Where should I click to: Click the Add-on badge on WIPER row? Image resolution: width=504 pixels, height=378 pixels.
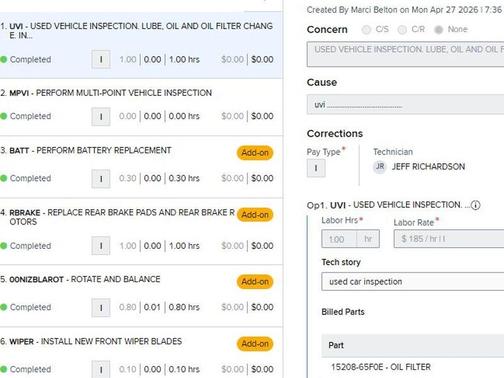pos(255,344)
